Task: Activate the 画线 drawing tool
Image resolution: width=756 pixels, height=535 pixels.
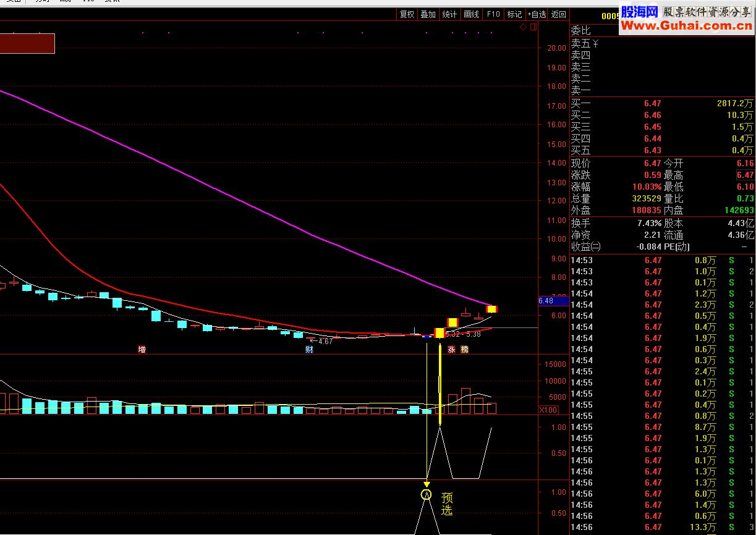Action: pos(471,14)
